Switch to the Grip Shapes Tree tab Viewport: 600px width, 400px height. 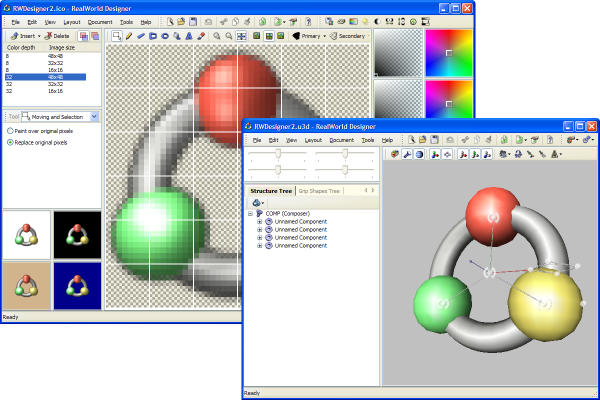319,191
